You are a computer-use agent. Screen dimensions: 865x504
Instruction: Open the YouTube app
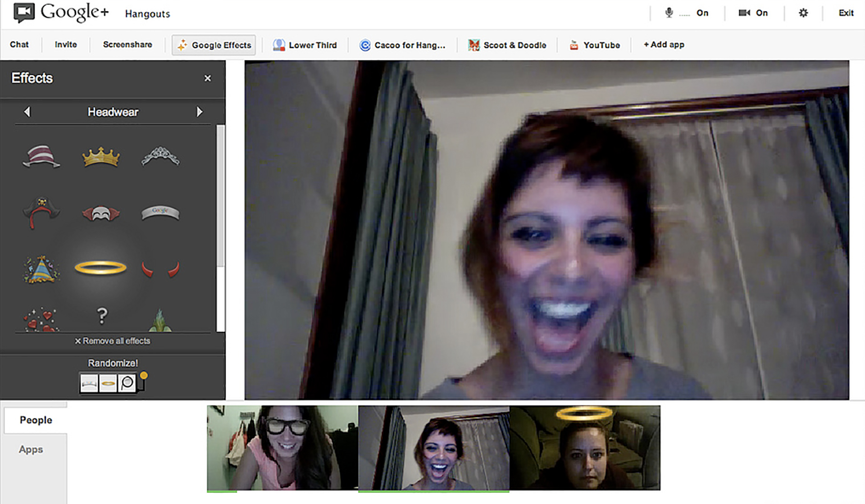[595, 45]
